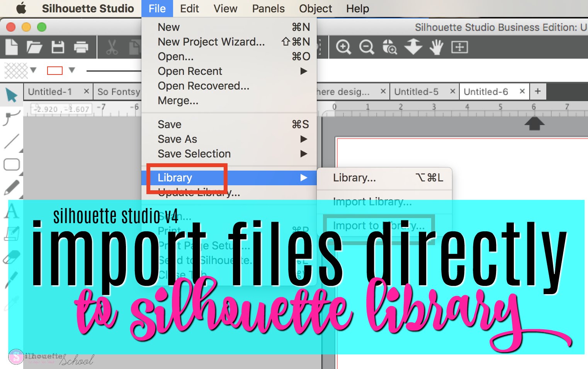Open the Edit menu
The image size is (588, 369).
189,8
